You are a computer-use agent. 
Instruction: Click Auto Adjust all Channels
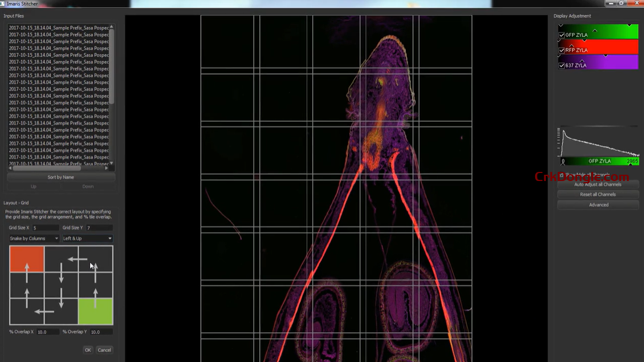pos(598,184)
